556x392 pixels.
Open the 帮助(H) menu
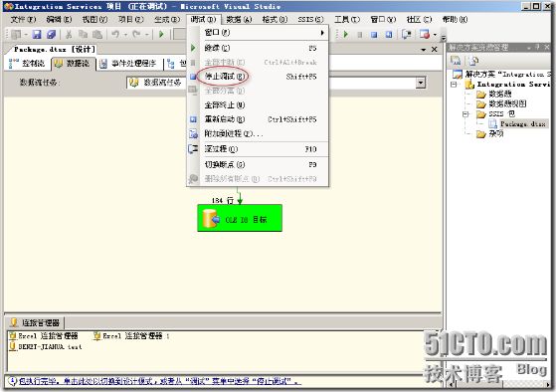[x=455, y=19]
